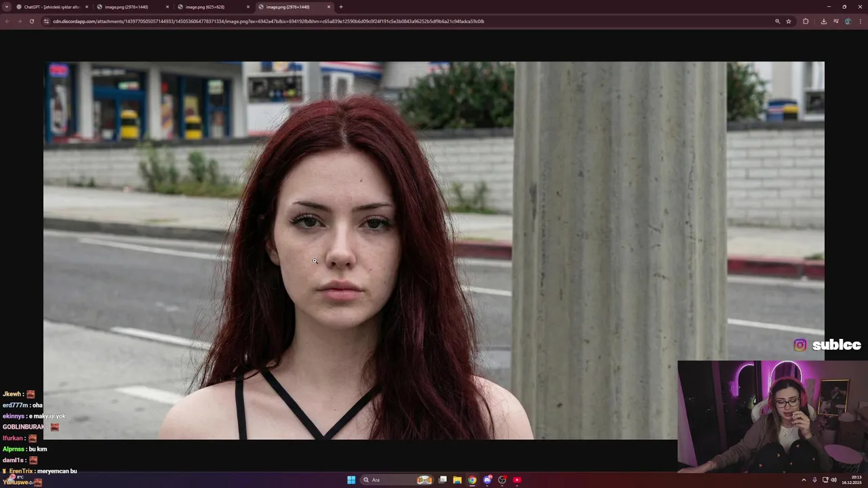Open the red YouTube taskbar app icon
868x488 pixels.
pos(517,480)
